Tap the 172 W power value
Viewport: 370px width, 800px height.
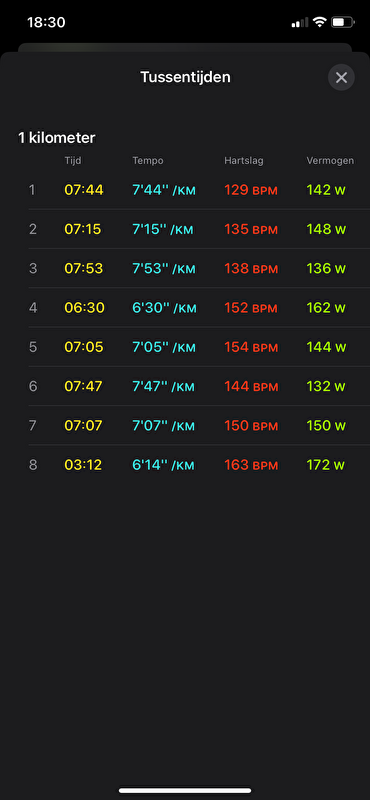pos(326,465)
